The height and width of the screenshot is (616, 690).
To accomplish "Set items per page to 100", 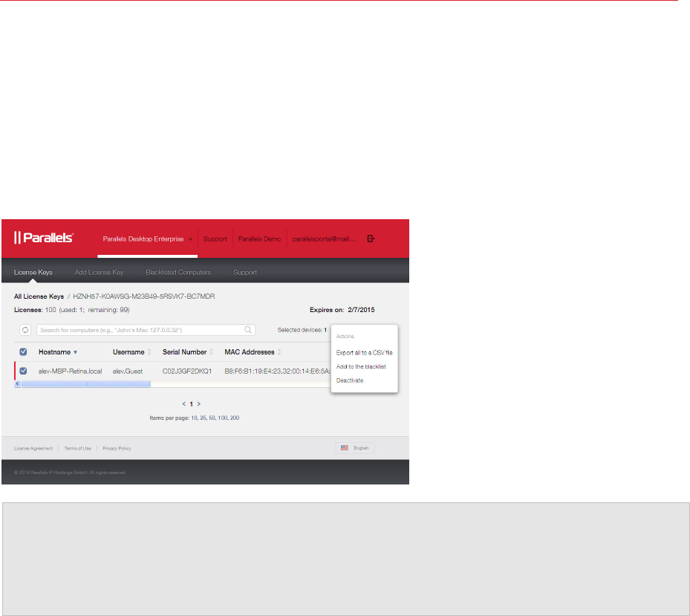I will (223, 418).
